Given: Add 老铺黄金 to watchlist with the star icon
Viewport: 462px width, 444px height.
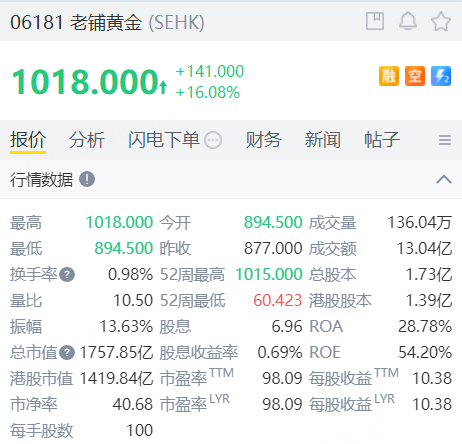Looking at the screenshot, I should 441,21.
